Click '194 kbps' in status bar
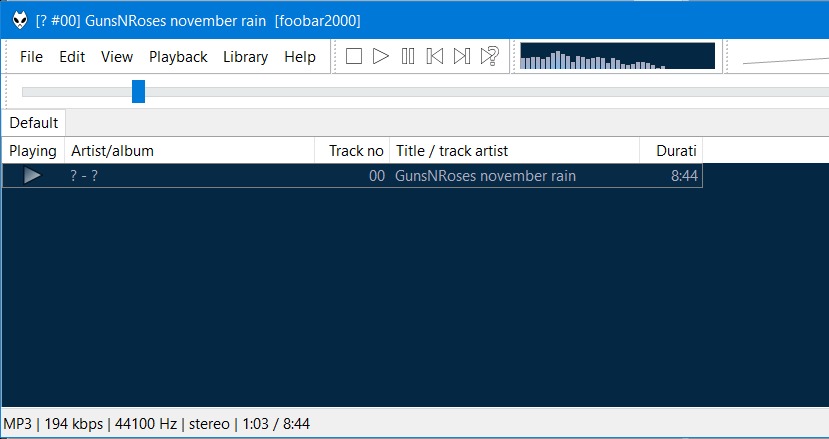 click(73, 424)
